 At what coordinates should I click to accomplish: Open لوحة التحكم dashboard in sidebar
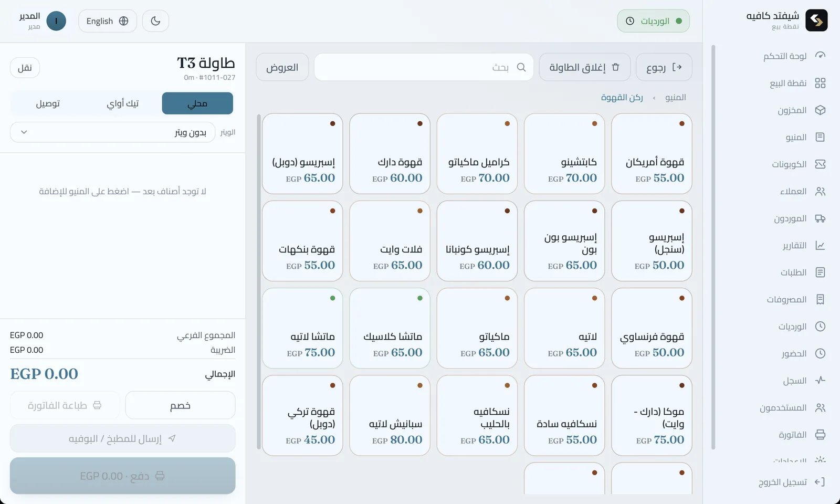(794, 56)
